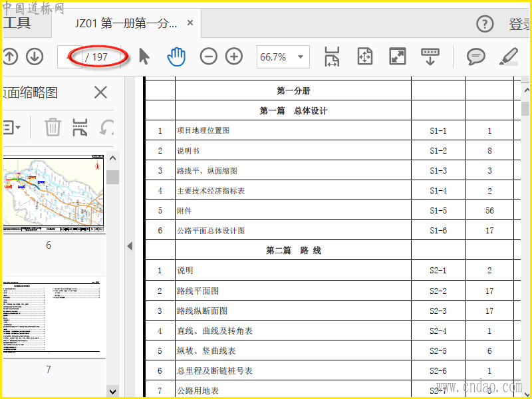532x399 pixels.
Task: Click the page count 56
Action: [489, 211]
